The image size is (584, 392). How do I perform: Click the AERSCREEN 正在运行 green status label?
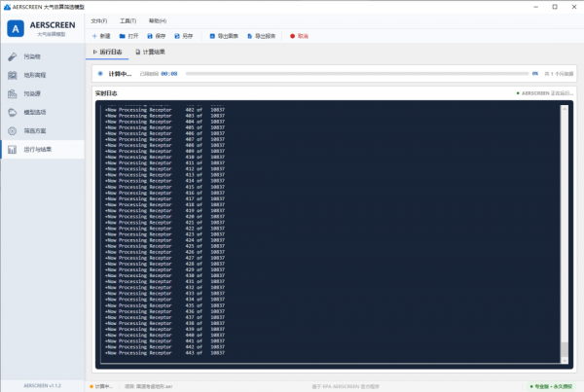545,93
